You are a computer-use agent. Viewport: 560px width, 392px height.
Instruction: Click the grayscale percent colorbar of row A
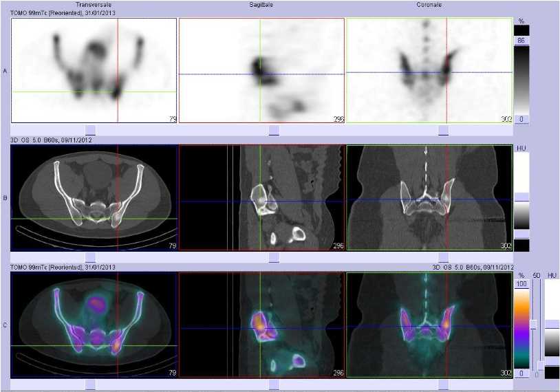pyautogui.click(x=521, y=80)
